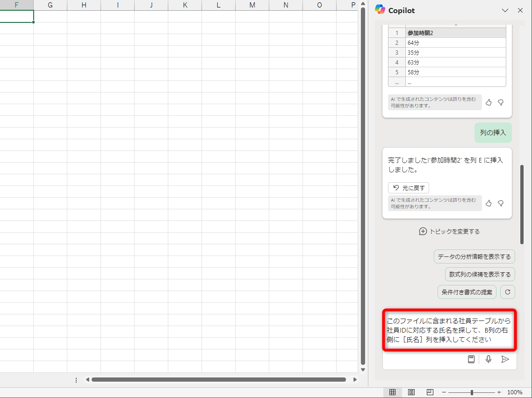The image size is (532, 398).
Task: Open the prompt guide notebook icon
Action: [471, 359]
